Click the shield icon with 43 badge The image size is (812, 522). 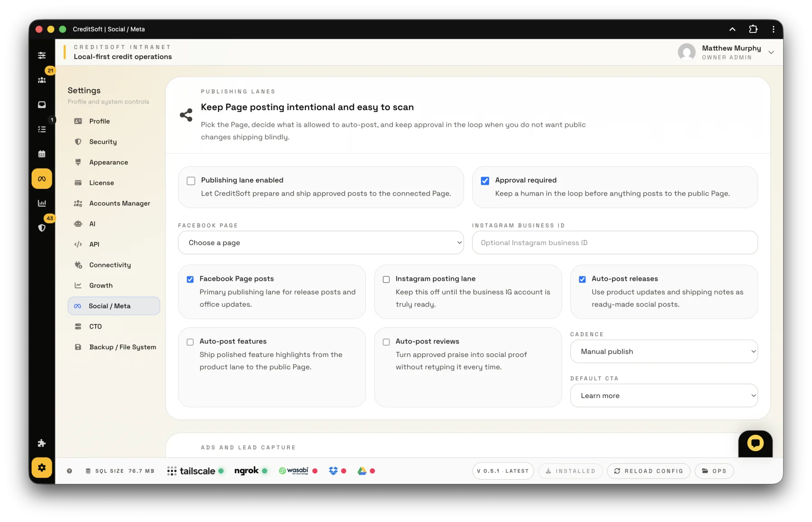pyautogui.click(x=42, y=228)
